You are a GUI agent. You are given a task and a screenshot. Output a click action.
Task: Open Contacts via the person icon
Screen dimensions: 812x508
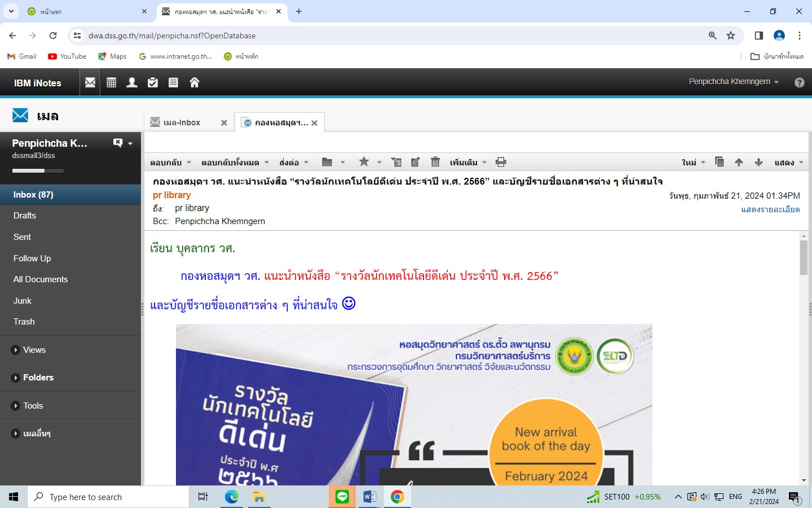tap(132, 82)
